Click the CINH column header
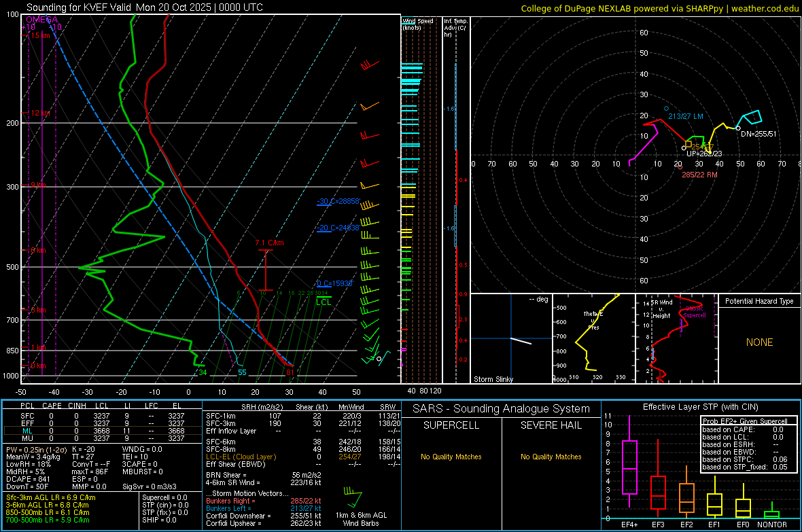This screenshot has width=802, height=532. point(77,406)
